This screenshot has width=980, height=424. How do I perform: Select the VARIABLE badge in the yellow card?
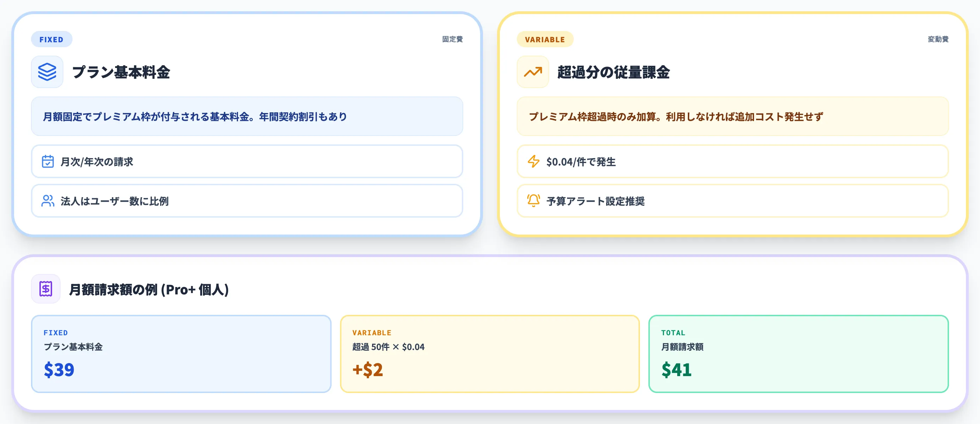pos(545,39)
